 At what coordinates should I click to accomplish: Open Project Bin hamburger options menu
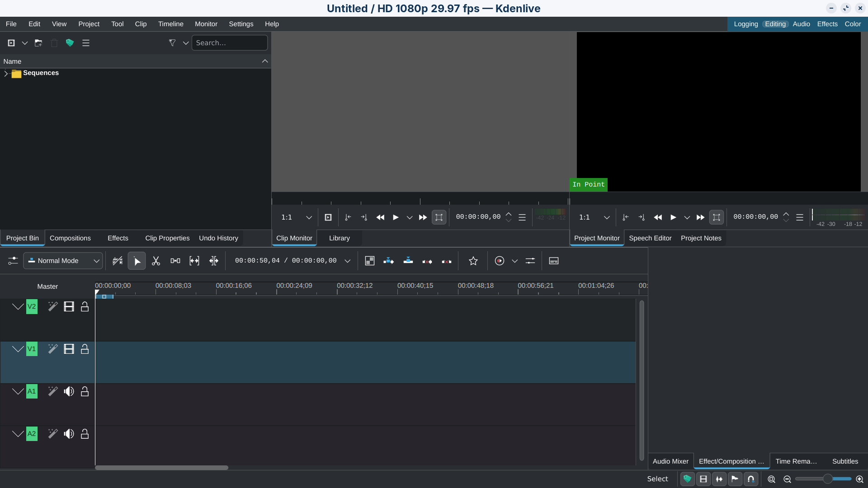click(86, 43)
